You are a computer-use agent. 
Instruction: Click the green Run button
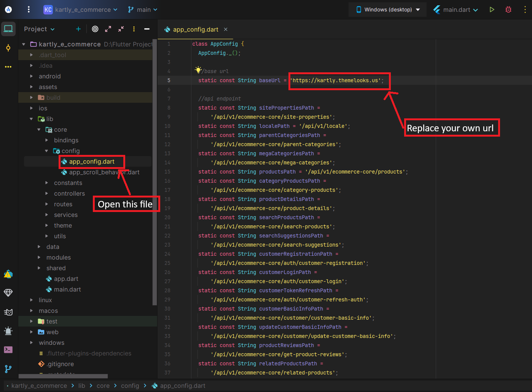pyautogui.click(x=492, y=10)
